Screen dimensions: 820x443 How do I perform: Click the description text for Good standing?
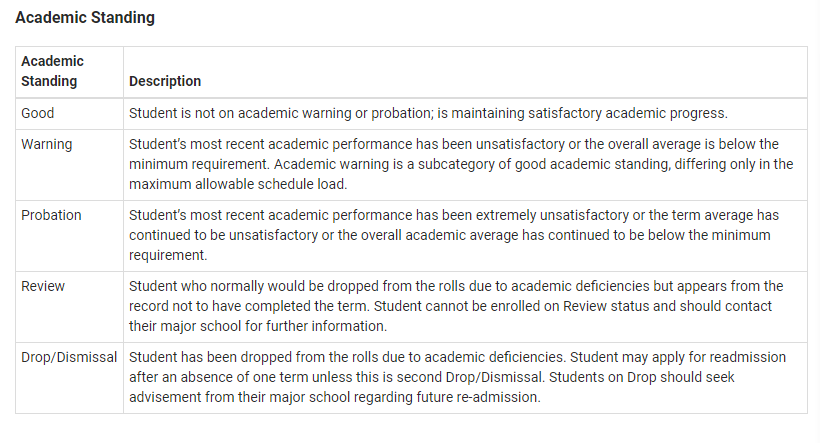click(x=428, y=113)
